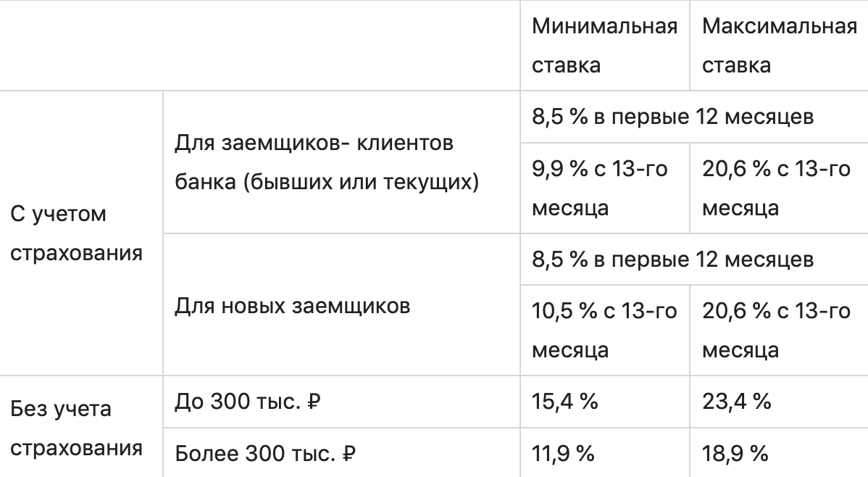Viewport: 868px width, 477px height.
Task: Click the Для заемщиков- клиентов банка cell
Action: click(327, 163)
